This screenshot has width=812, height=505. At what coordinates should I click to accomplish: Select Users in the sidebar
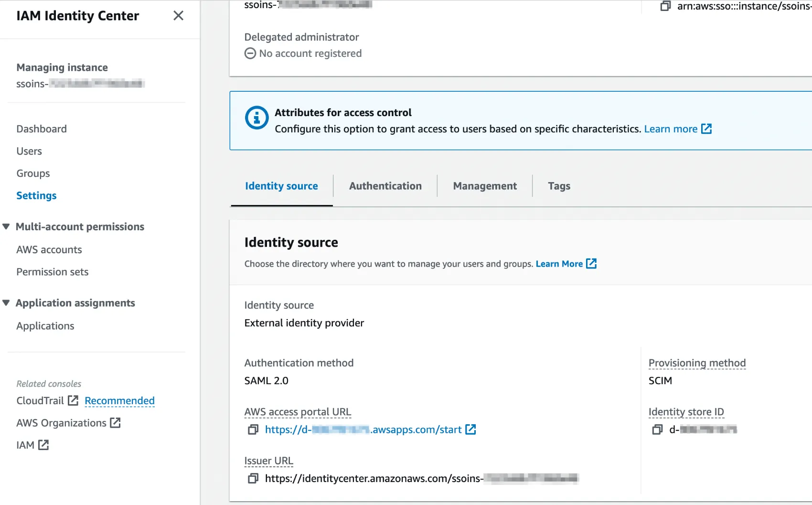click(x=29, y=151)
